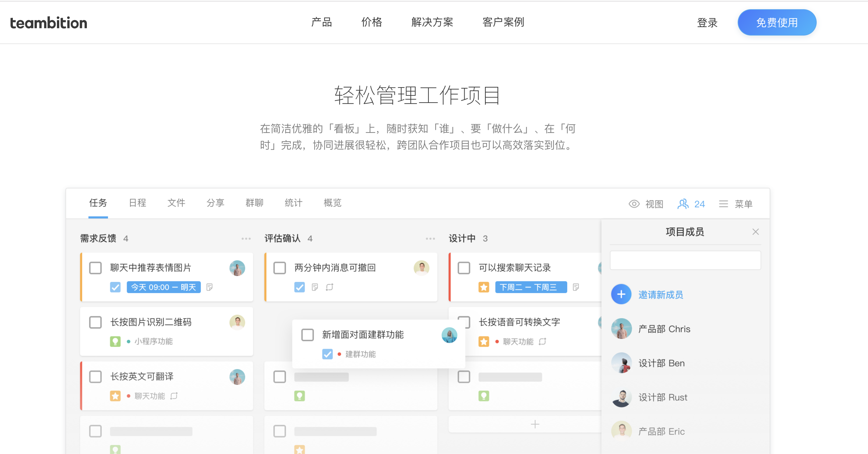This screenshot has height=454, width=868.
Task: Click the 免费使用 button
Action: pos(776,23)
